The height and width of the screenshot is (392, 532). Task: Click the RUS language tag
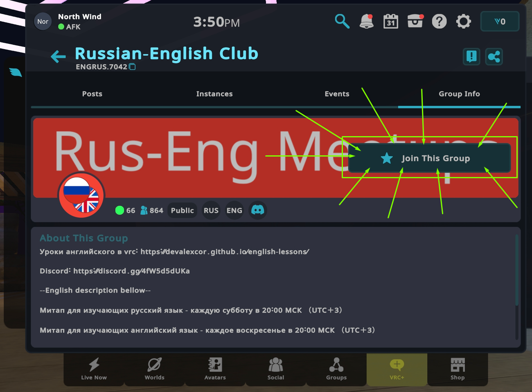click(211, 211)
